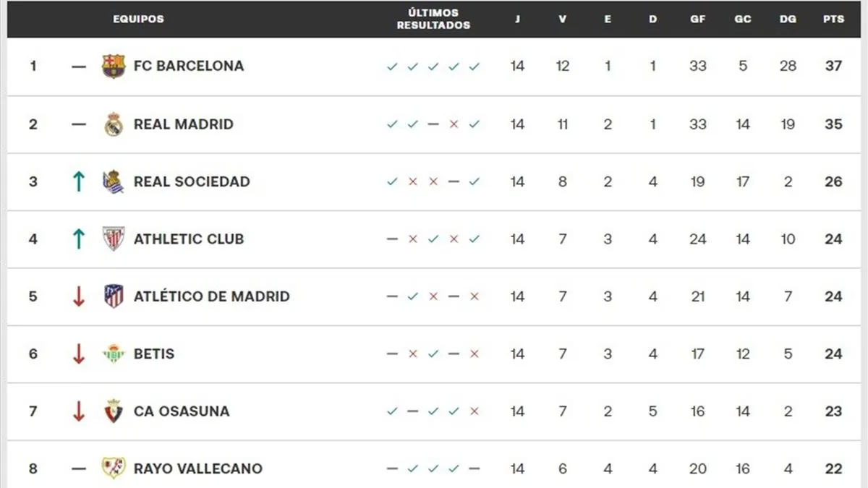Click Betis's red down arrow
The image size is (868, 488).
pyautogui.click(x=79, y=354)
